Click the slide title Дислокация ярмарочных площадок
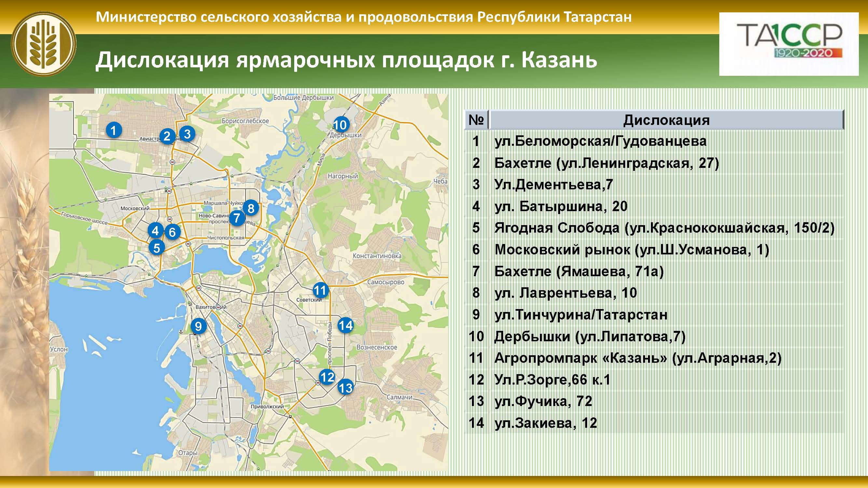868x488 pixels. tap(346, 60)
